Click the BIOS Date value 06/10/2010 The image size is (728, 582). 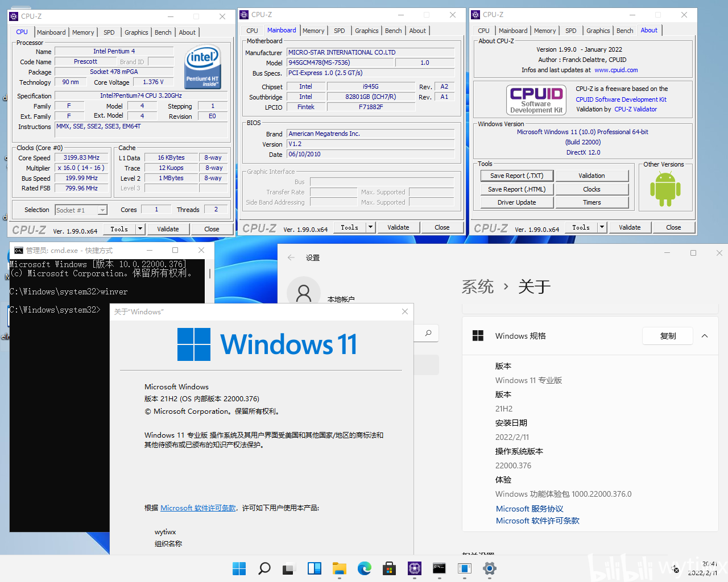click(371, 154)
